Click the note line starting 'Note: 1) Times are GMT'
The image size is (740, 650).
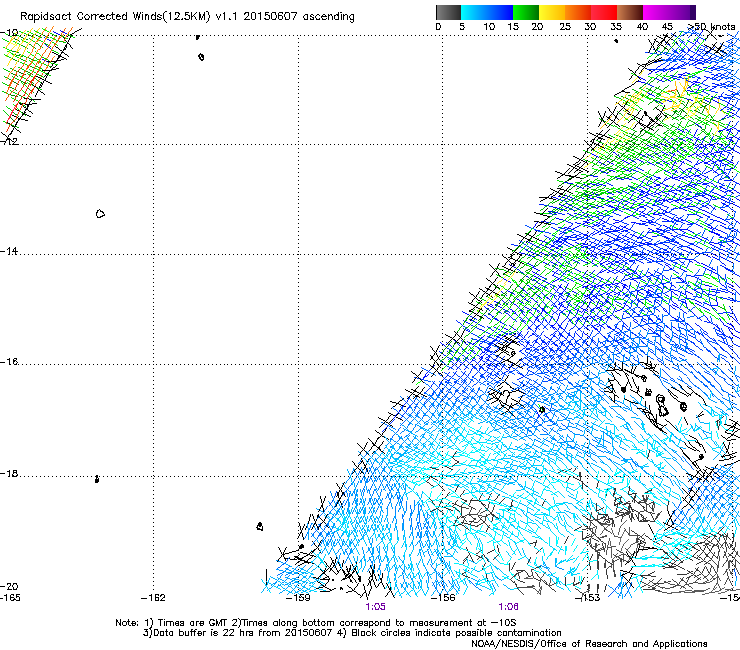pos(315,623)
